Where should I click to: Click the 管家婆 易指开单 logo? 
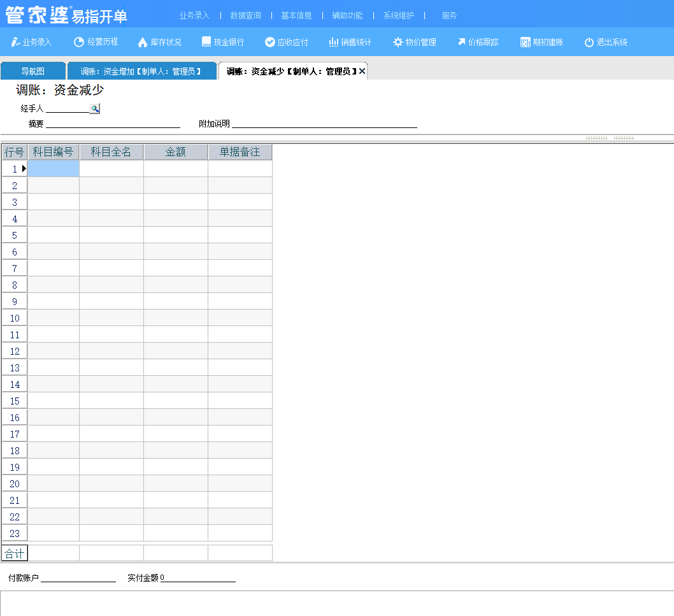point(66,15)
